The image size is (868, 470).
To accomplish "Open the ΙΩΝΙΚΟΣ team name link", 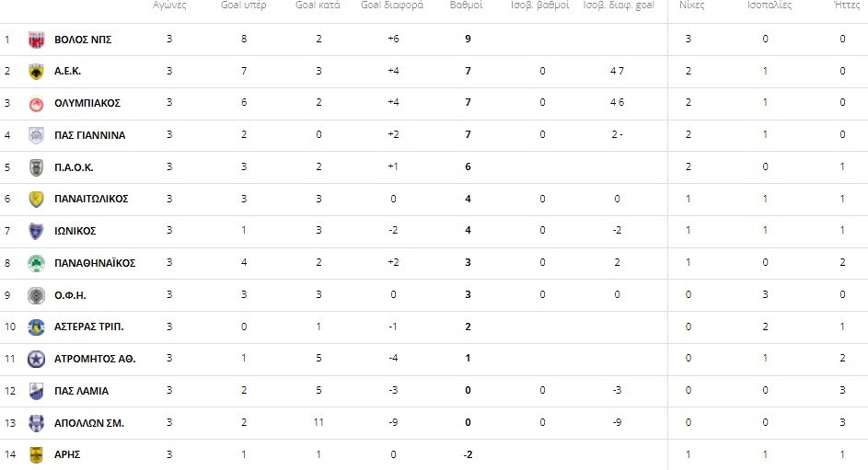I will [75, 231].
